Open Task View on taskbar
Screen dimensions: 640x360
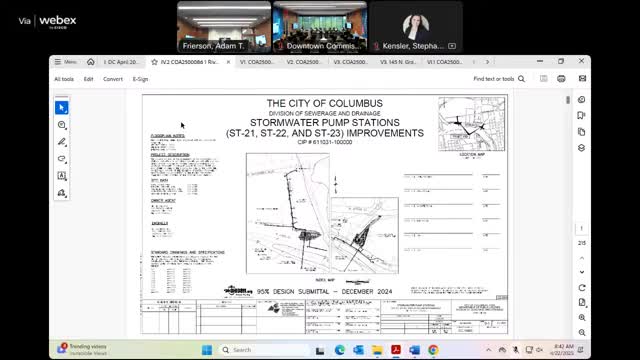tap(320, 350)
